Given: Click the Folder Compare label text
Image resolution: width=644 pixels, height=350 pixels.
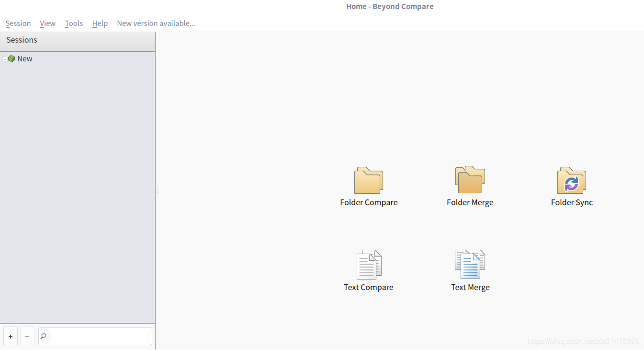Looking at the screenshot, I should (369, 202).
